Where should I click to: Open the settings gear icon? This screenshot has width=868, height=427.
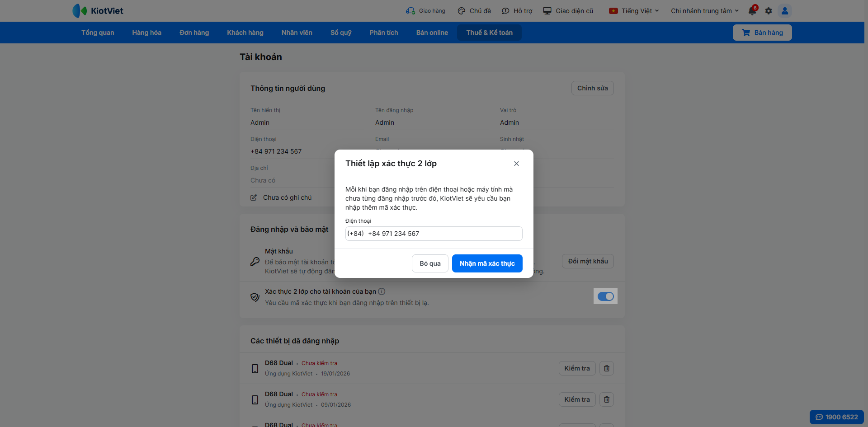769,11
